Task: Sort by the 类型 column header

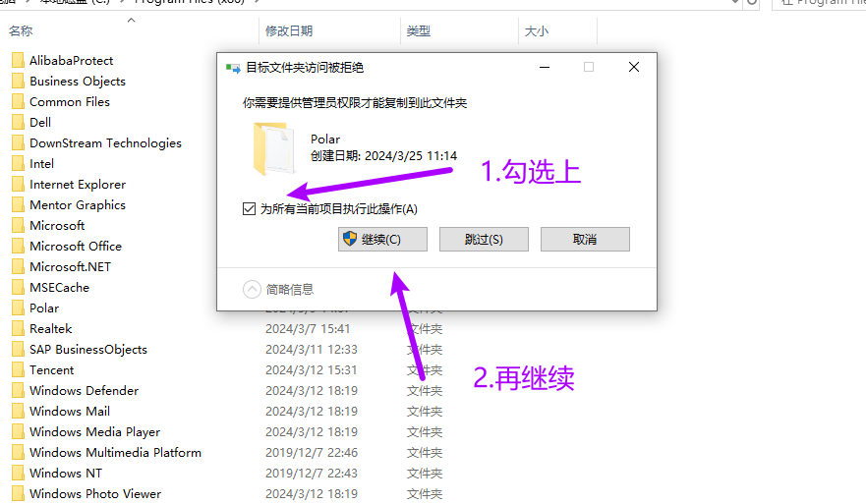Action: point(419,30)
